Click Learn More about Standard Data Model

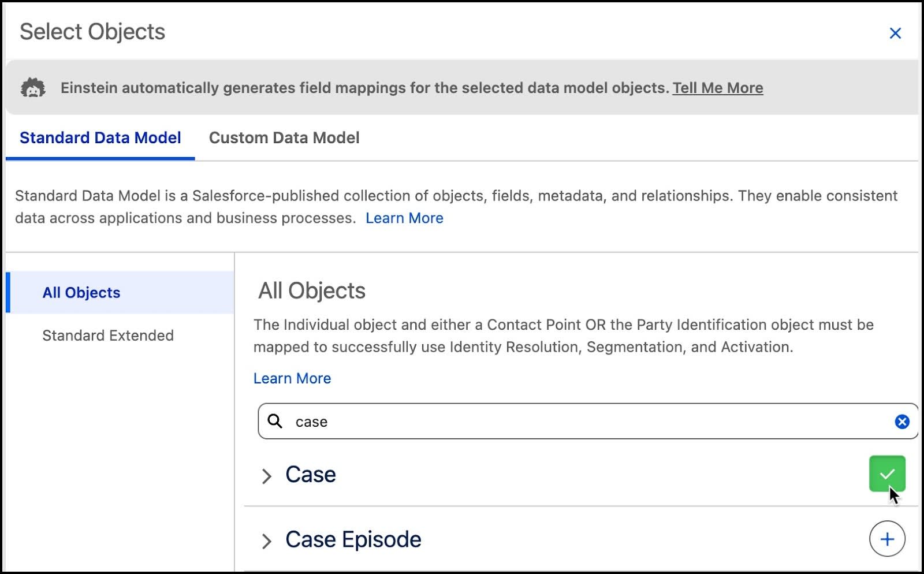(404, 218)
